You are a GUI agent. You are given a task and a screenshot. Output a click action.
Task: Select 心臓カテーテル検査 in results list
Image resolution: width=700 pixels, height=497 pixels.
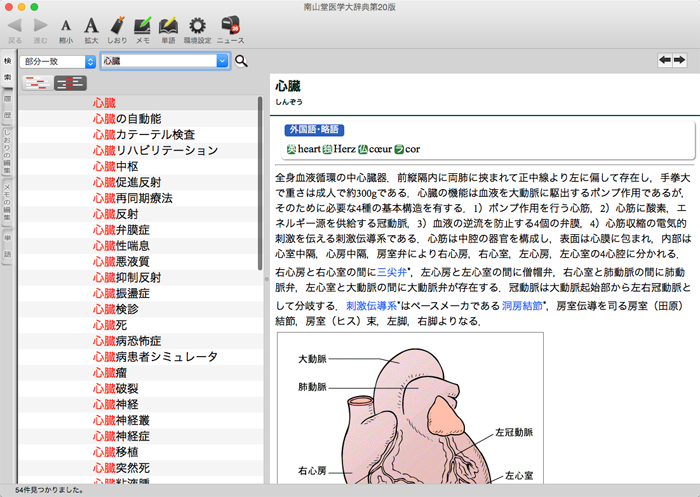(x=143, y=134)
